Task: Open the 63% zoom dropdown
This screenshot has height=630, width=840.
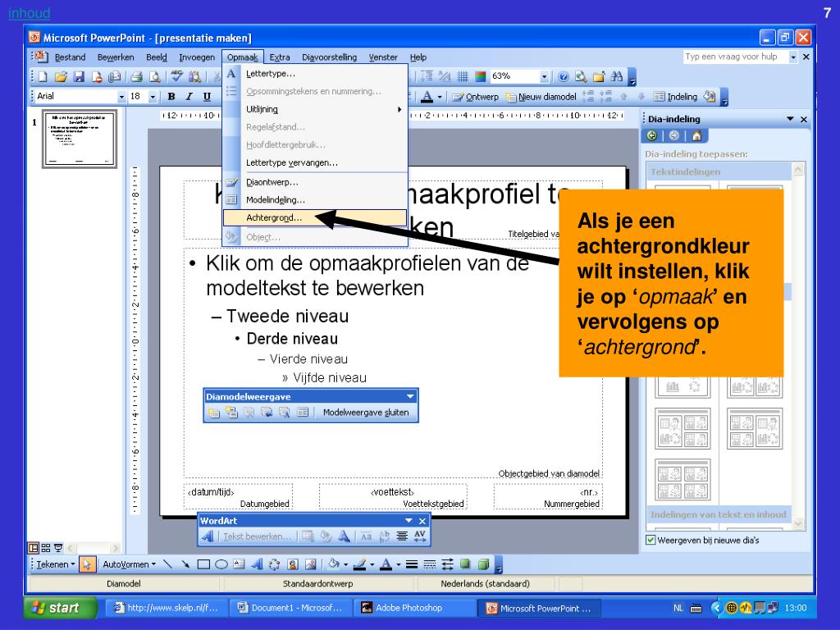Action: tap(545, 76)
